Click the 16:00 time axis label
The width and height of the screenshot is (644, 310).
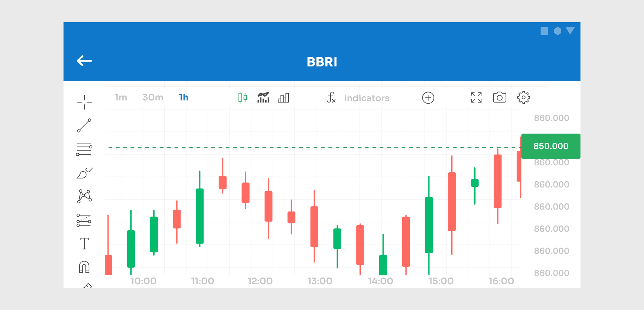coord(501,281)
